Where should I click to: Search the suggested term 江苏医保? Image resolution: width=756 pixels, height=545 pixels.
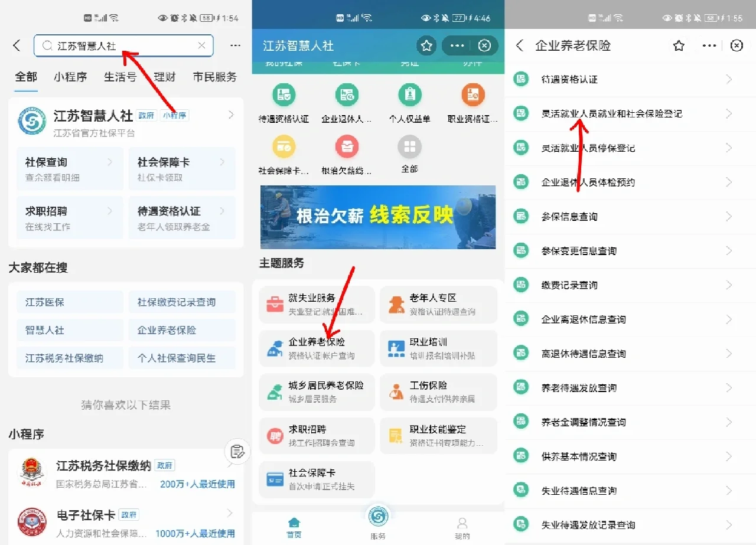click(x=70, y=302)
